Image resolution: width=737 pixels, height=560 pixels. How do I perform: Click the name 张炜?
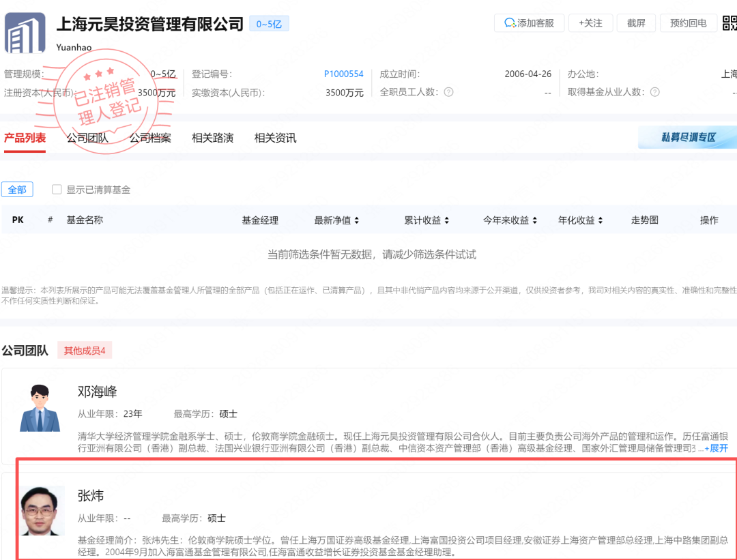coord(90,495)
